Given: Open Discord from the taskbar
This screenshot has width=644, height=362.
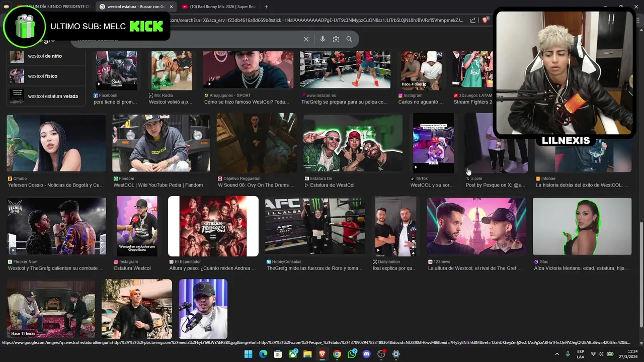Looking at the screenshot, I should (367, 354).
